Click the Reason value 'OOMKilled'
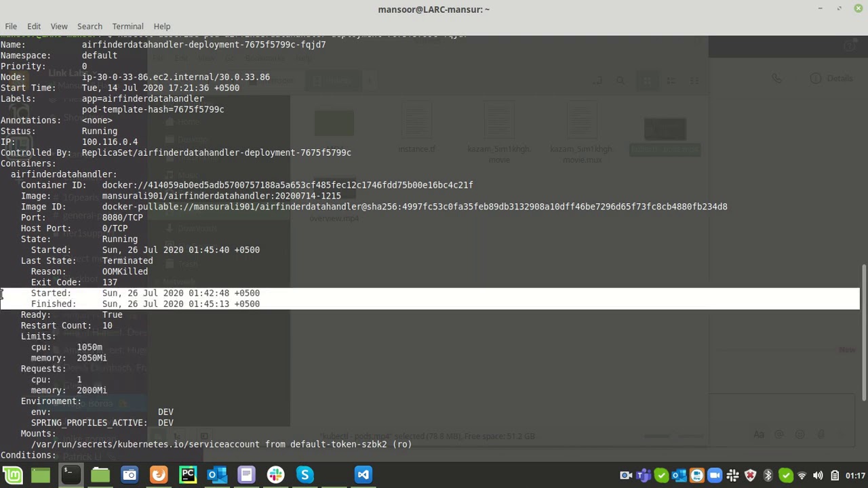868x488 pixels. click(125, 272)
